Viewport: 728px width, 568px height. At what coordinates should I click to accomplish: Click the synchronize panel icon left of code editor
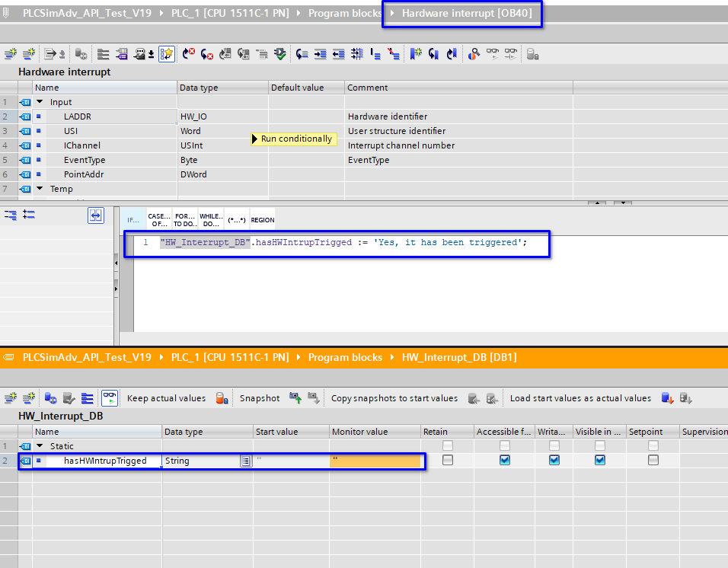tap(95, 215)
